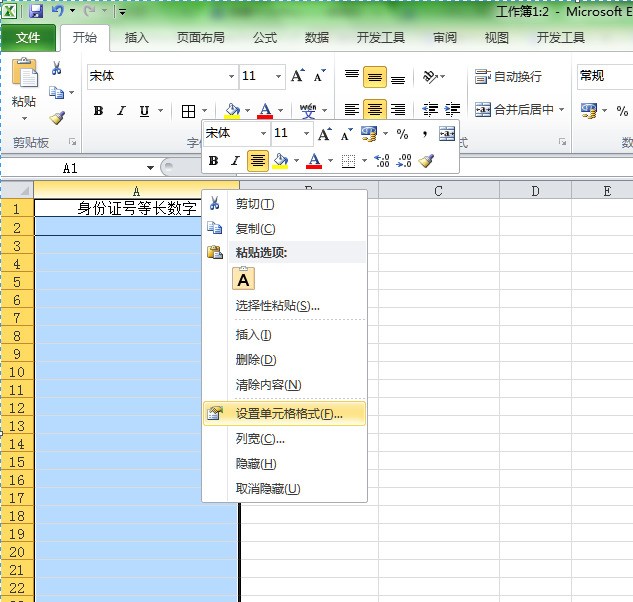The width and height of the screenshot is (633, 602).
Task: Click mini toolbar fill color bucket
Action: (x=281, y=161)
